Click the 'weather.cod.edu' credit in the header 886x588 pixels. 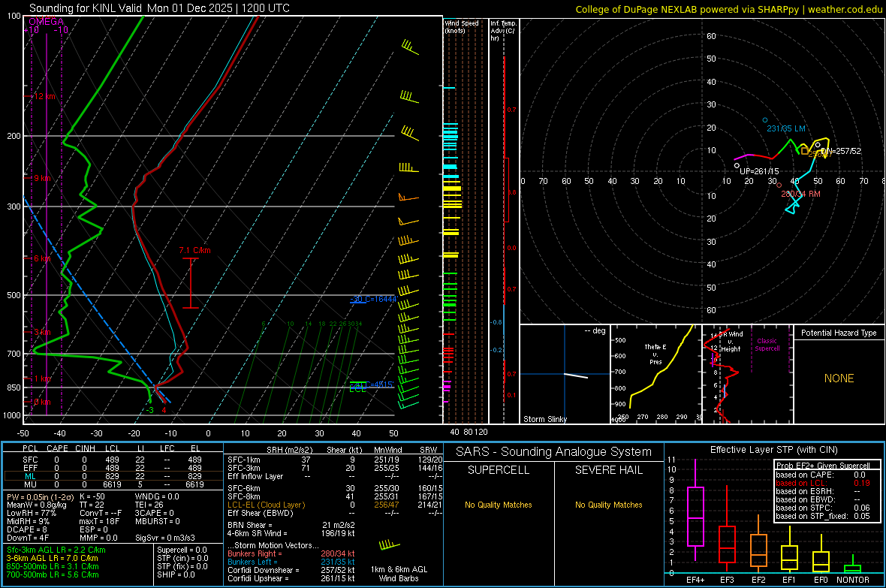tap(845, 9)
